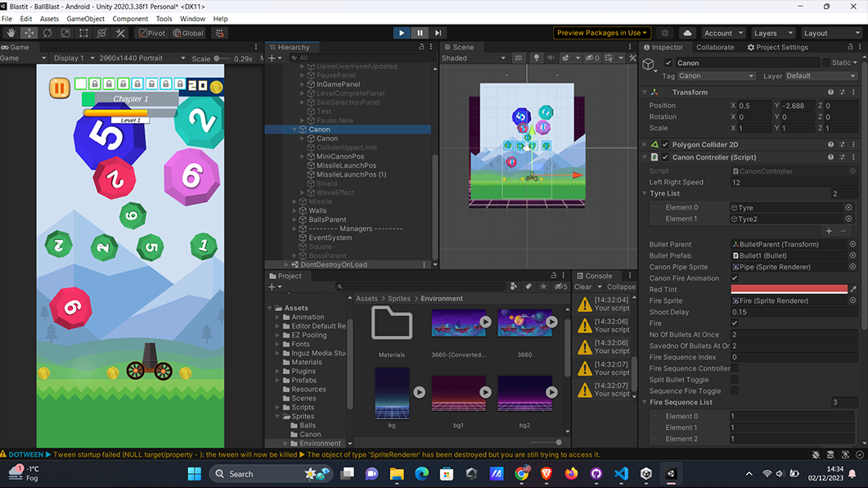Click the Play button
The height and width of the screenshot is (488, 868).
click(x=401, y=33)
